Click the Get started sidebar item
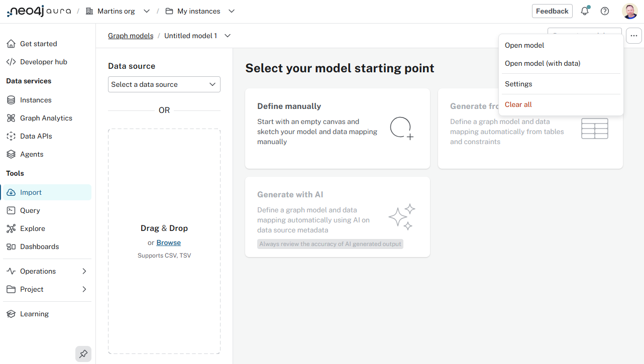The width and height of the screenshot is (644, 364). point(38,43)
